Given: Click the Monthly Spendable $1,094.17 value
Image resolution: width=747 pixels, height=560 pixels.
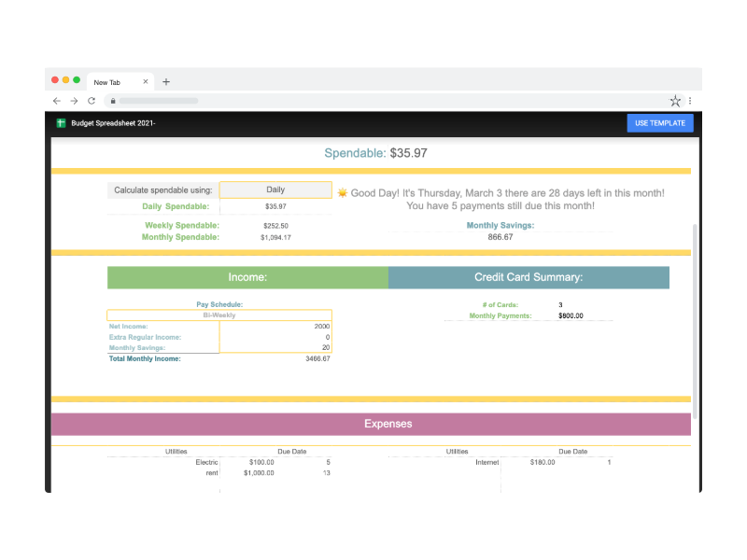Looking at the screenshot, I should coord(275,237).
